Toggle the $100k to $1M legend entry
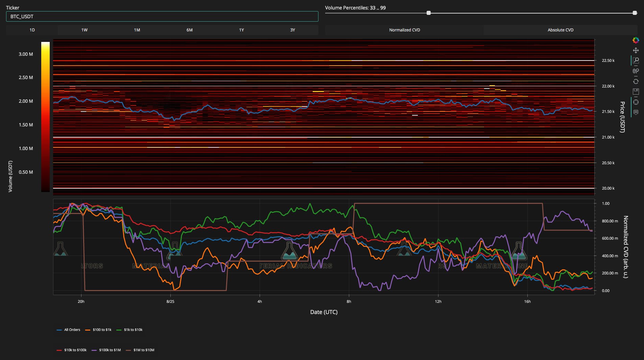 click(x=110, y=350)
